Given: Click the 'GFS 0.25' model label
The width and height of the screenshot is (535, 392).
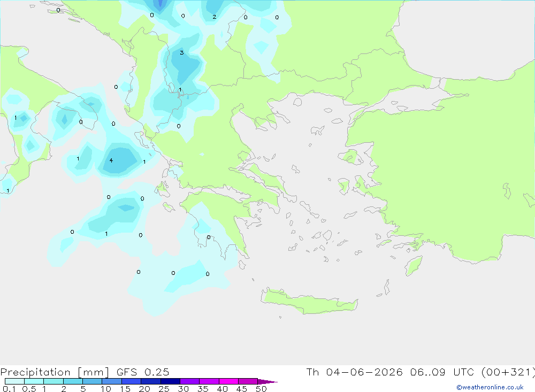Looking at the screenshot, I should coord(143,372).
